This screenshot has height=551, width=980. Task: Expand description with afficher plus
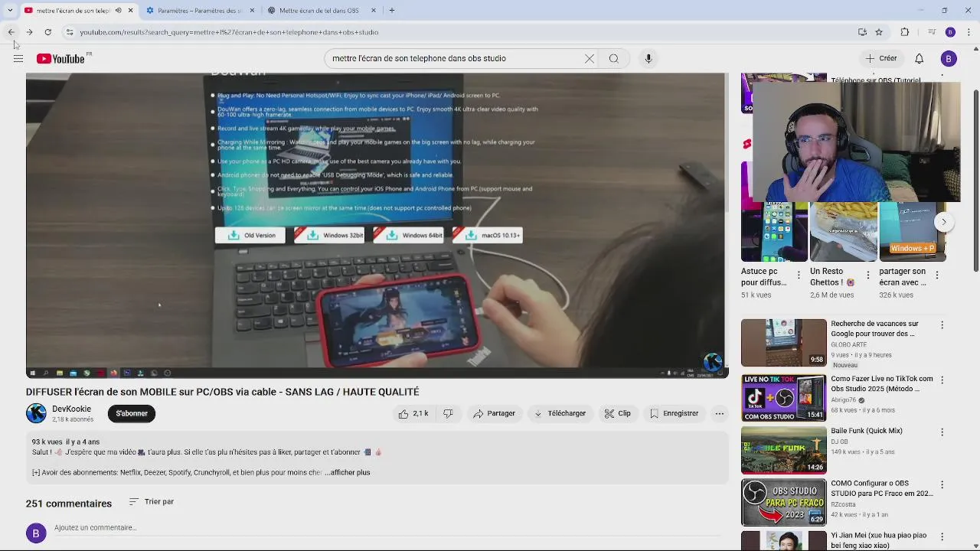pyautogui.click(x=350, y=472)
